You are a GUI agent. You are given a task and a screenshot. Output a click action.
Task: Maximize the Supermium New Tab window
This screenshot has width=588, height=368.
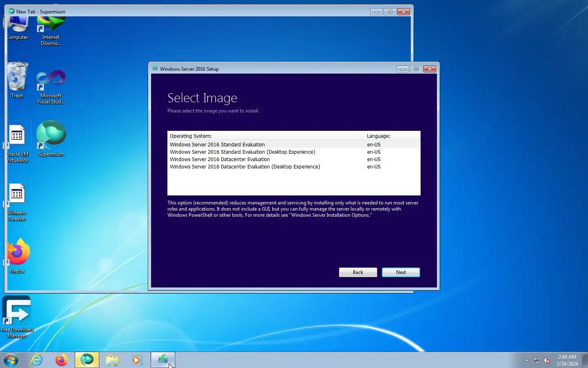(390, 11)
